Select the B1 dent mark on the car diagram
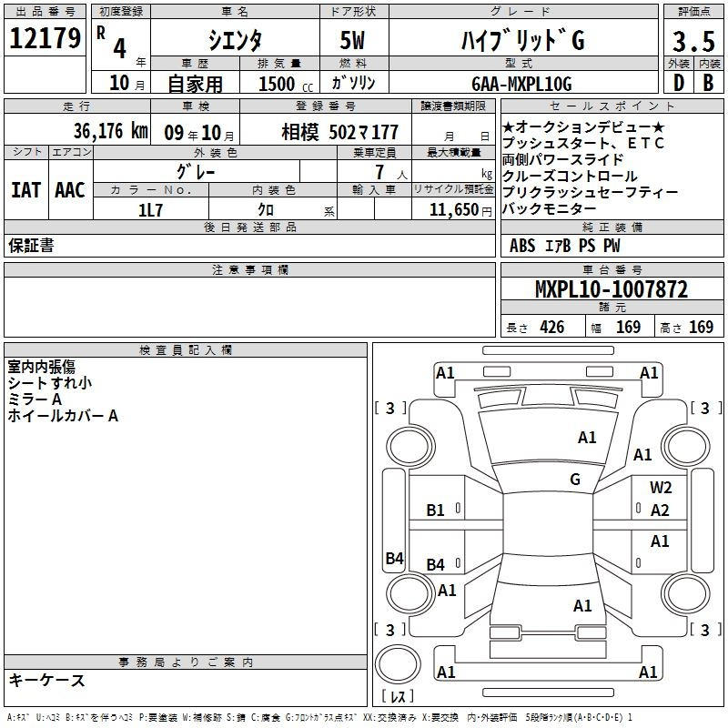The height and width of the screenshot is (728, 728). (x=436, y=511)
